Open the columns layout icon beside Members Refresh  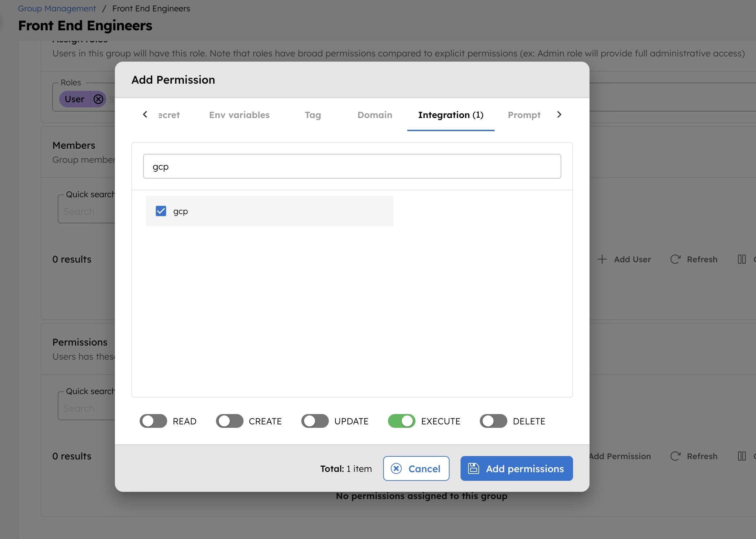click(742, 259)
